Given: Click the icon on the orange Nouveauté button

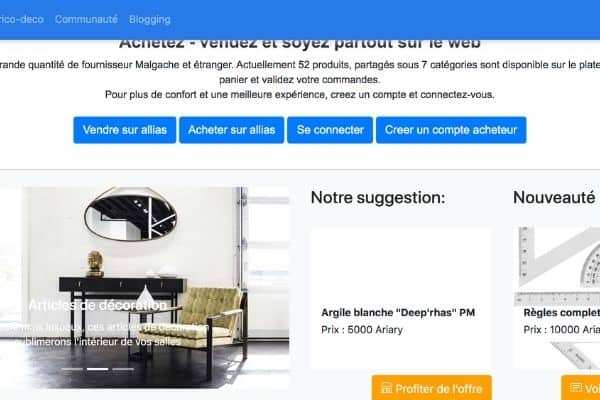Looking at the screenshot, I should tap(576, 387).
